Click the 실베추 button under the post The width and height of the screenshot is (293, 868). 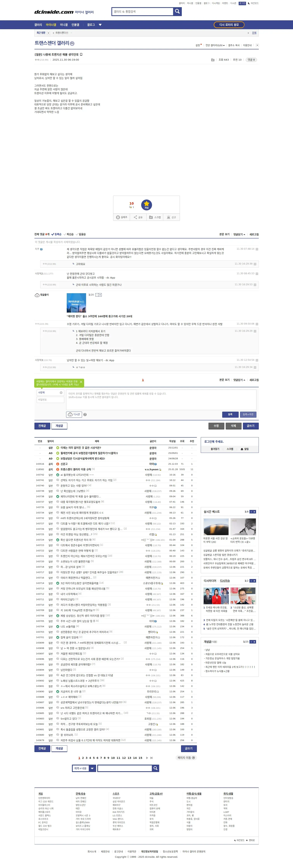pyautogui.click(x=122, y=217)
